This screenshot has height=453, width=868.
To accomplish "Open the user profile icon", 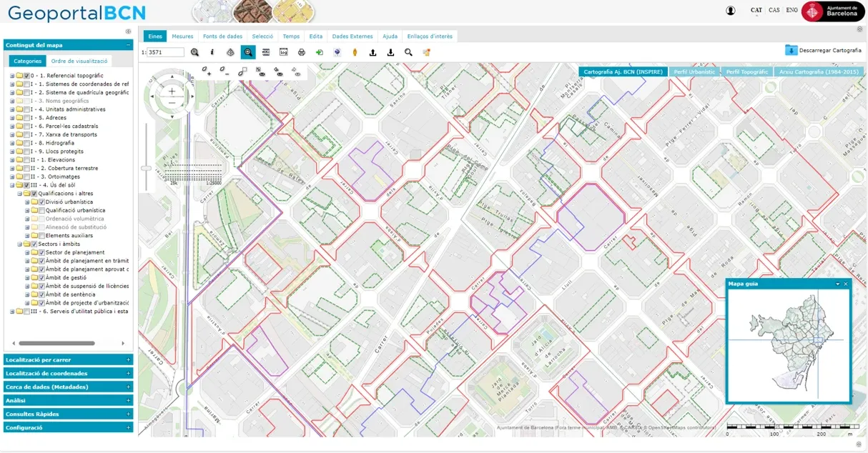I will (x=730, y=11).
